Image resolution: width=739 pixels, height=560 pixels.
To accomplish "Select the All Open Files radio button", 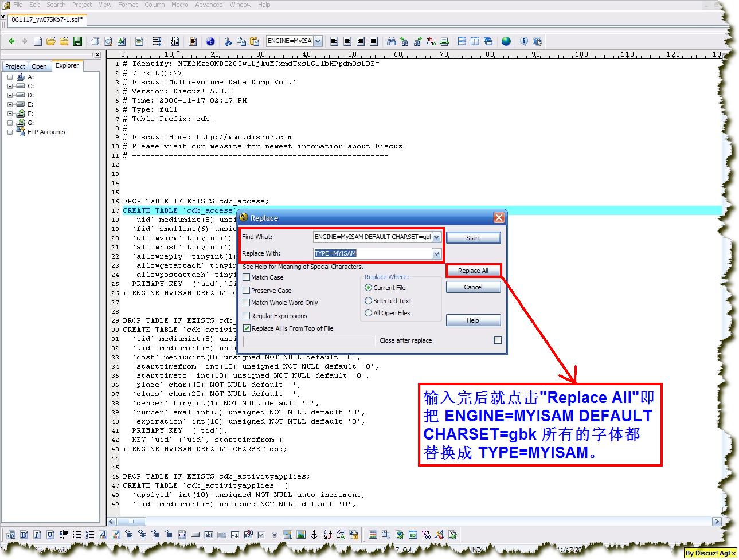I will pyautogui.click(x=369, y=313).
